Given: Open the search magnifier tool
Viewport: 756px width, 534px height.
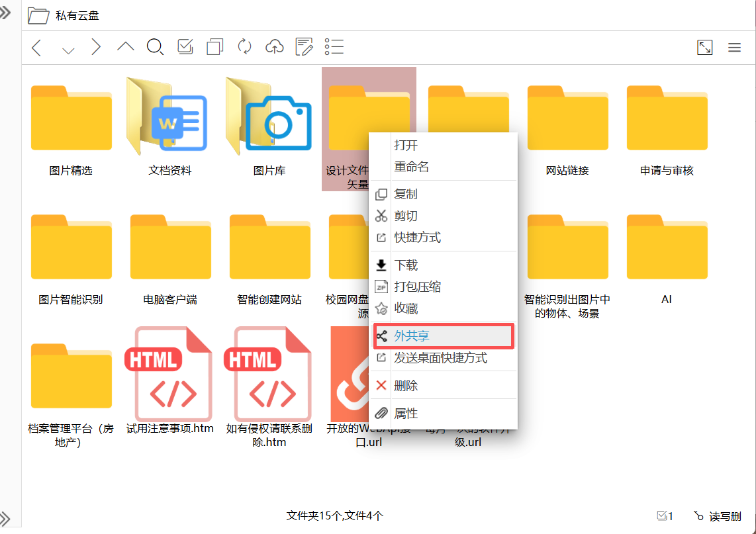Looking at the screenshot, I should (x=155, y=47).
